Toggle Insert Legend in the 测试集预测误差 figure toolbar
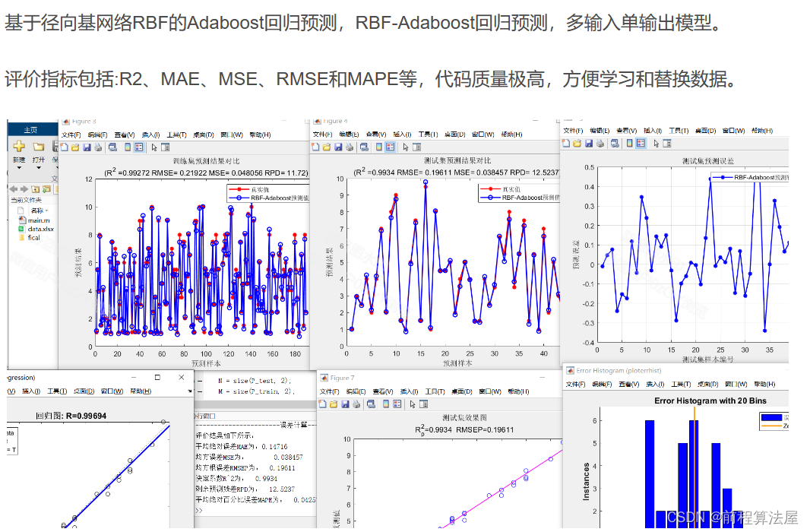Image resolution: width=810 pixels, height=532 pixels. 640,144
